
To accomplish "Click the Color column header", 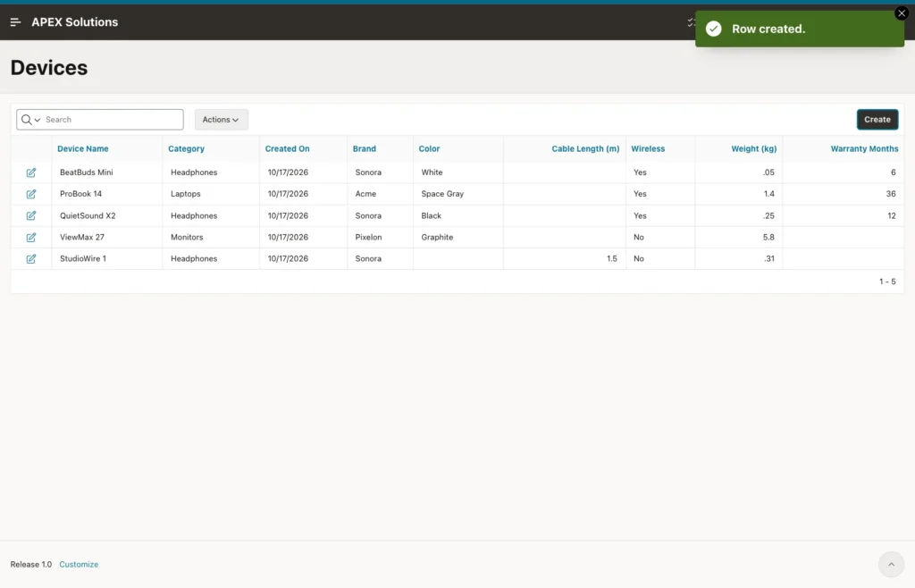I will tap(429, 148).
